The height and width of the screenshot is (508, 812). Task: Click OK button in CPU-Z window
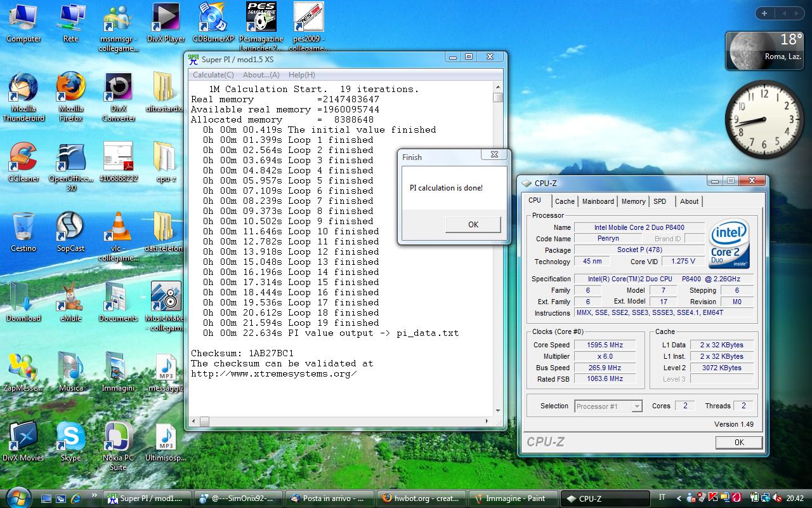(738, 443)
